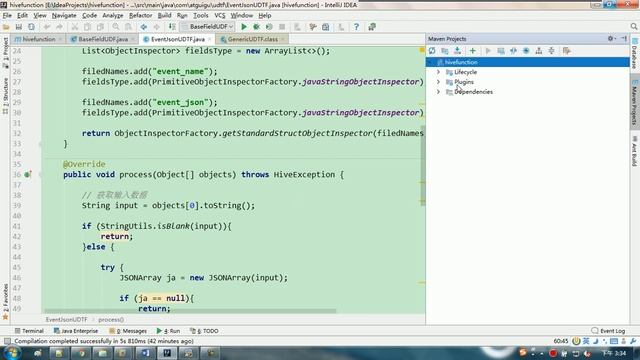Screen dimensions: 640x360
Task: Open the Refactor menu
Action: [x=140, y=16]
